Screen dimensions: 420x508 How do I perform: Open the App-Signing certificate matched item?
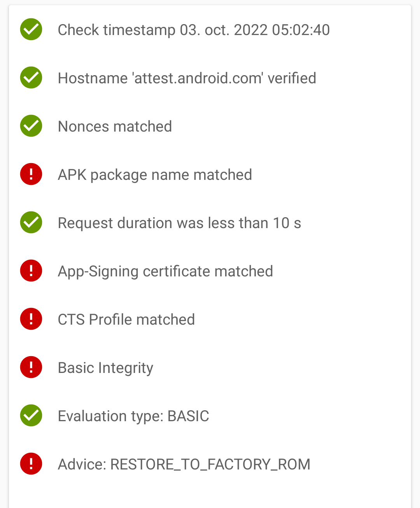tap(165, 271)
